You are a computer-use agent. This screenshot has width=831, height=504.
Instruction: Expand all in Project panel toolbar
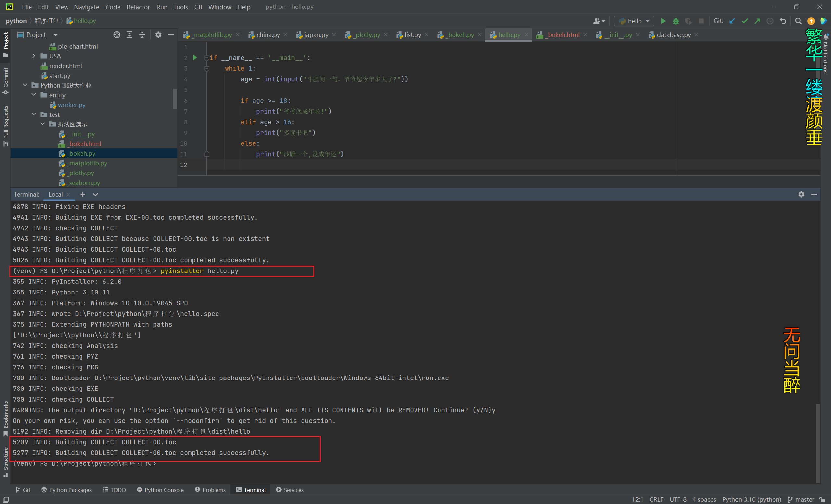(x=130, y=35)
